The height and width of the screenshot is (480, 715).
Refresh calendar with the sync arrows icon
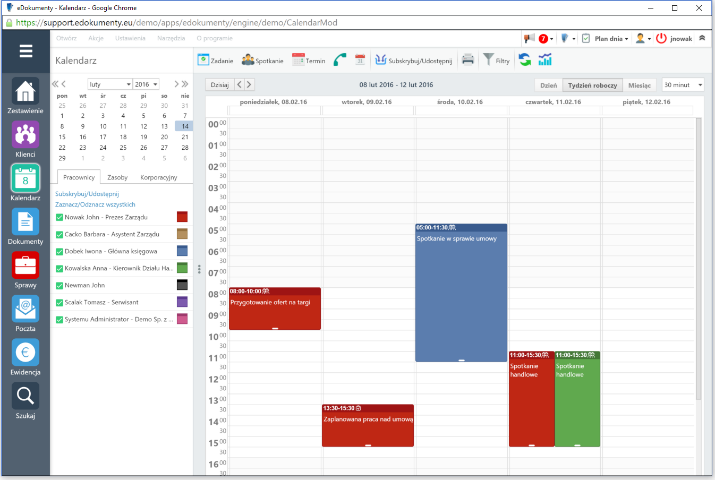(524, 60)
